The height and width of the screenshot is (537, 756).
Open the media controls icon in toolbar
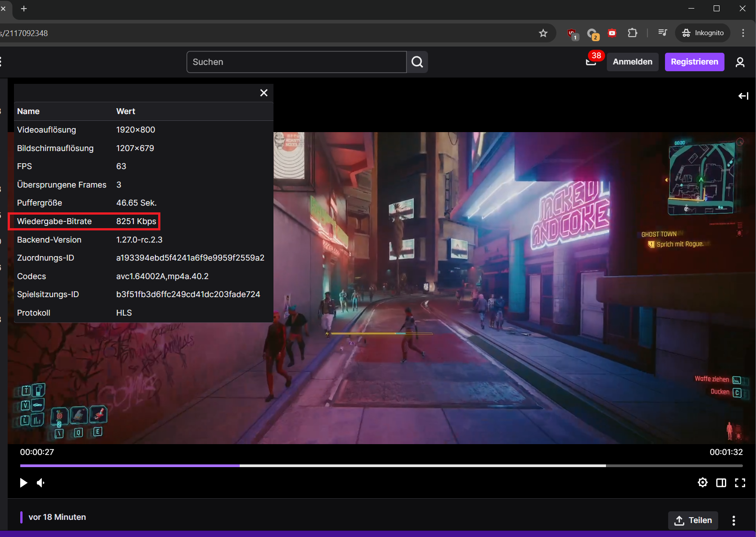[662, 33]
